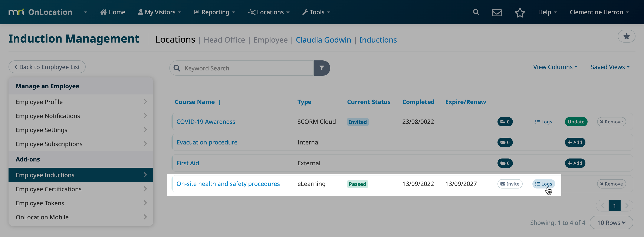Viewport: 644px width, 237px height.
Task: Click Back to Employee List button
Action: (47, 67)
